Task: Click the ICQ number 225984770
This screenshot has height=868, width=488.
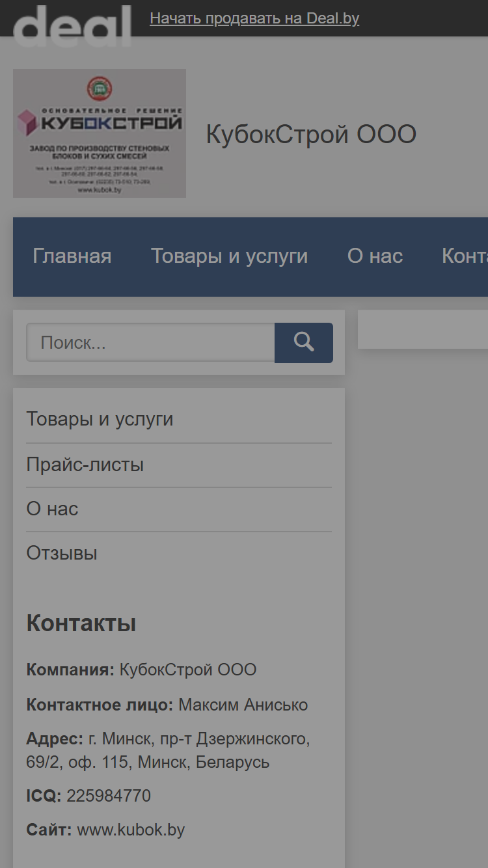Action: [109, 796]
